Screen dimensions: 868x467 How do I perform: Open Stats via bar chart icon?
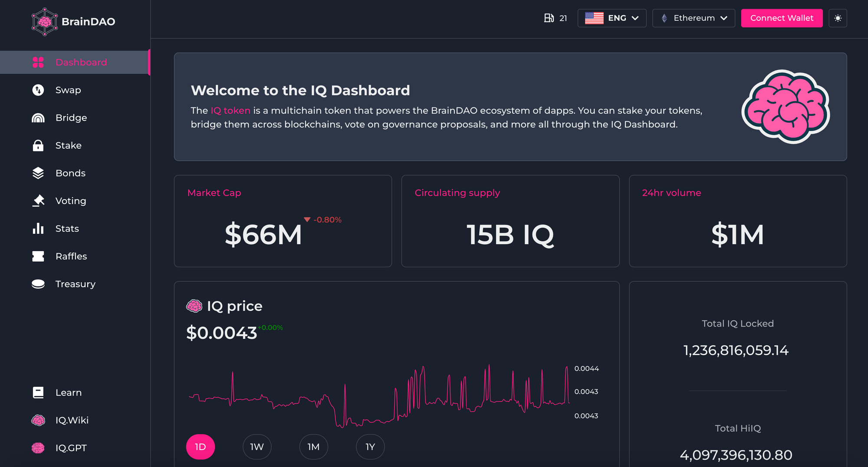tap(38, 229)
